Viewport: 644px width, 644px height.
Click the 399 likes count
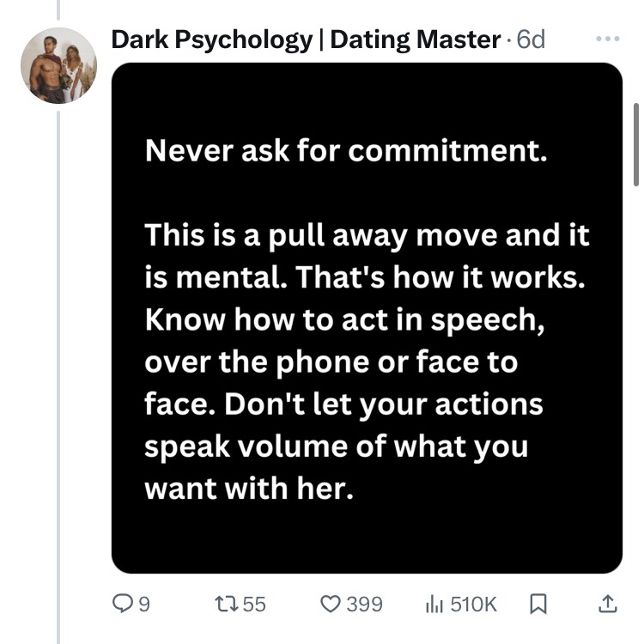pos(364,605)
